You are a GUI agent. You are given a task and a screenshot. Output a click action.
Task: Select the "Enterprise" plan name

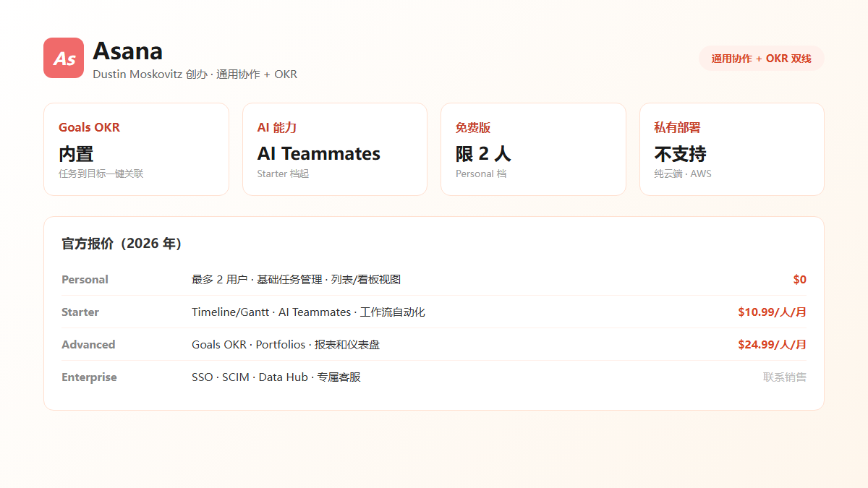[x=89, y=377]
